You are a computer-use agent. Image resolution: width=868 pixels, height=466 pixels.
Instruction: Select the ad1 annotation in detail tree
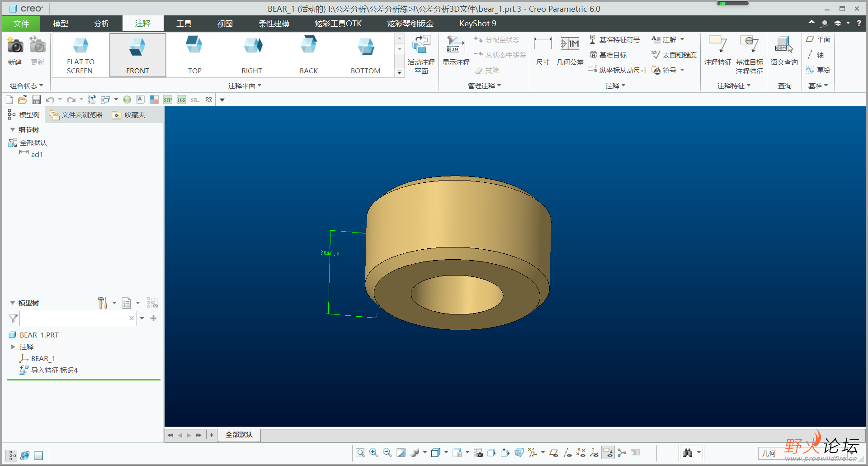(31, 154)
